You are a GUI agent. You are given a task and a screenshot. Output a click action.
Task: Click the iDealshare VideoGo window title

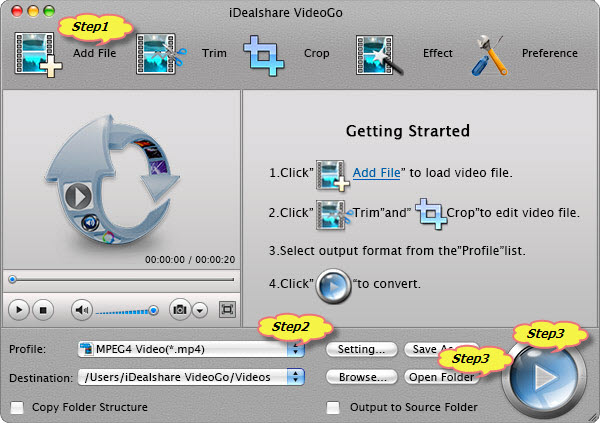[286, 13]
